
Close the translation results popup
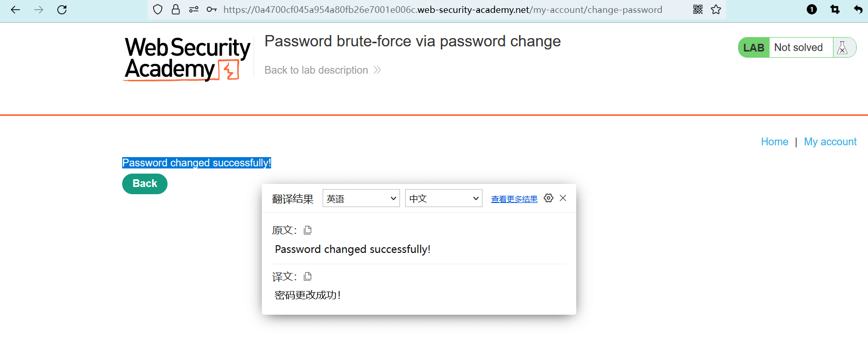(x=563, y=198)
